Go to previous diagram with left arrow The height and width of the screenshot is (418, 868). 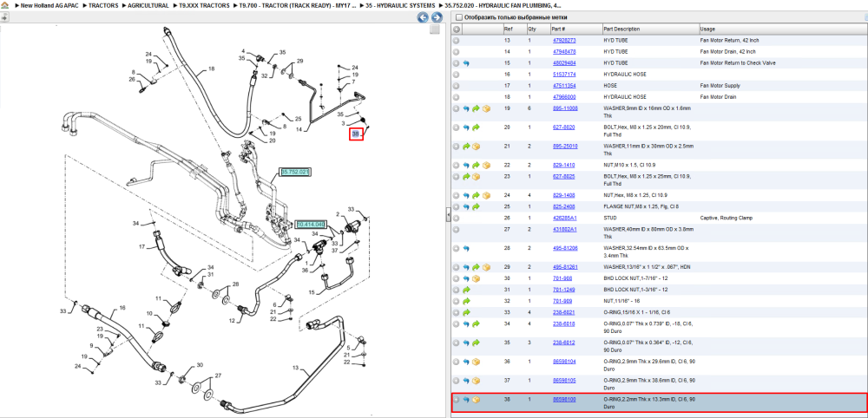pos(423,17)
